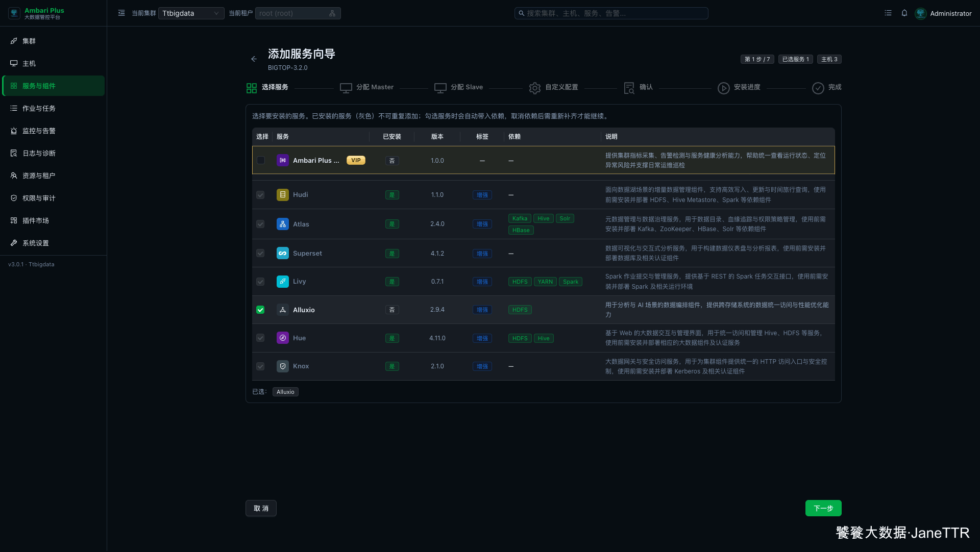Open notifications bell icon
Viewport: 980px width, 552px height.
904,13
